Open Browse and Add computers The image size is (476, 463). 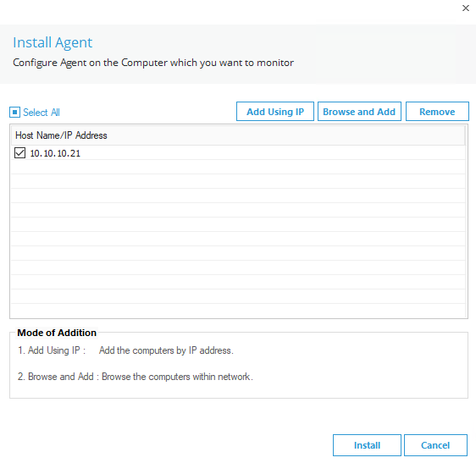click(x=359, y=112)
